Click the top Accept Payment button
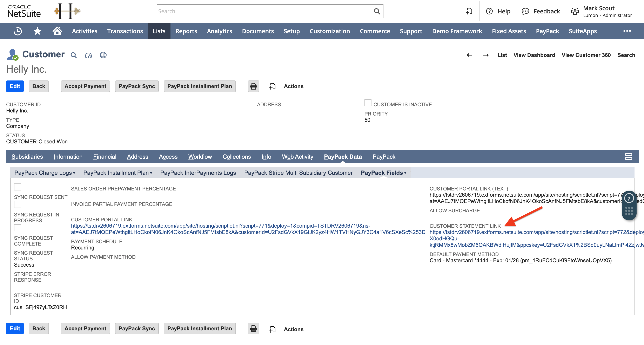Image resolution: width=644 pixels, height=345 pixels. [85, 86]
